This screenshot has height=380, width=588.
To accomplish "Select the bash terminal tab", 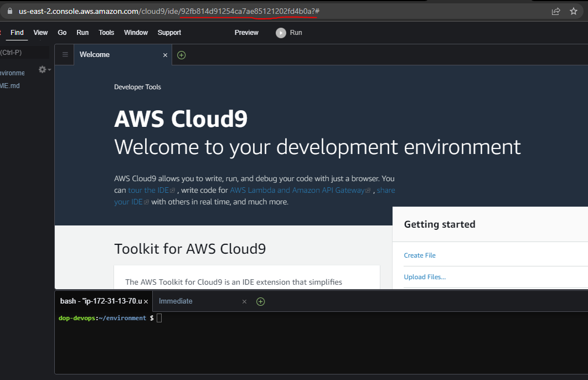I will point(100,301).
